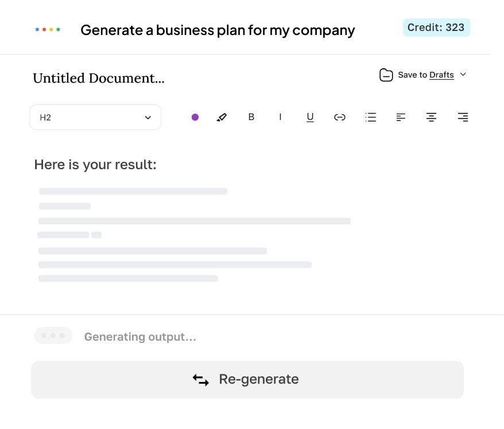Screen dimensions: 504x429
Task: Toggle underline formatting
Action: pyautogui.click(x=310, y=117)
